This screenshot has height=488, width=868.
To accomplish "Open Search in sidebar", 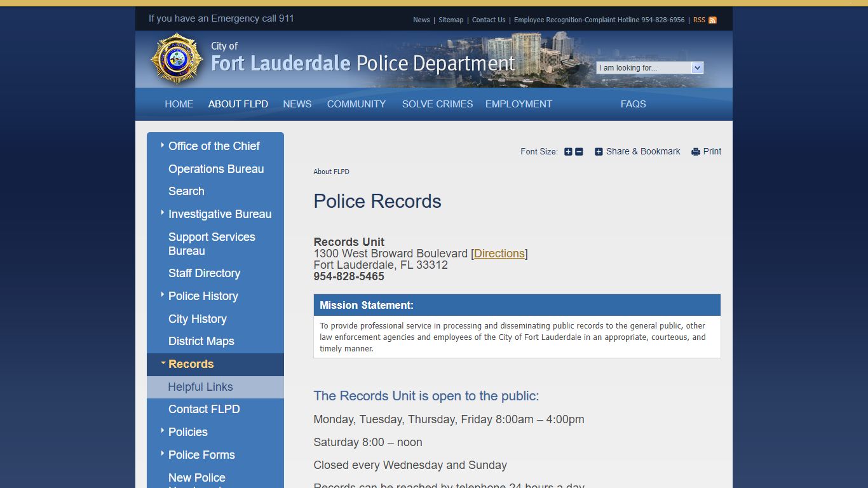I will coord(186,191).
